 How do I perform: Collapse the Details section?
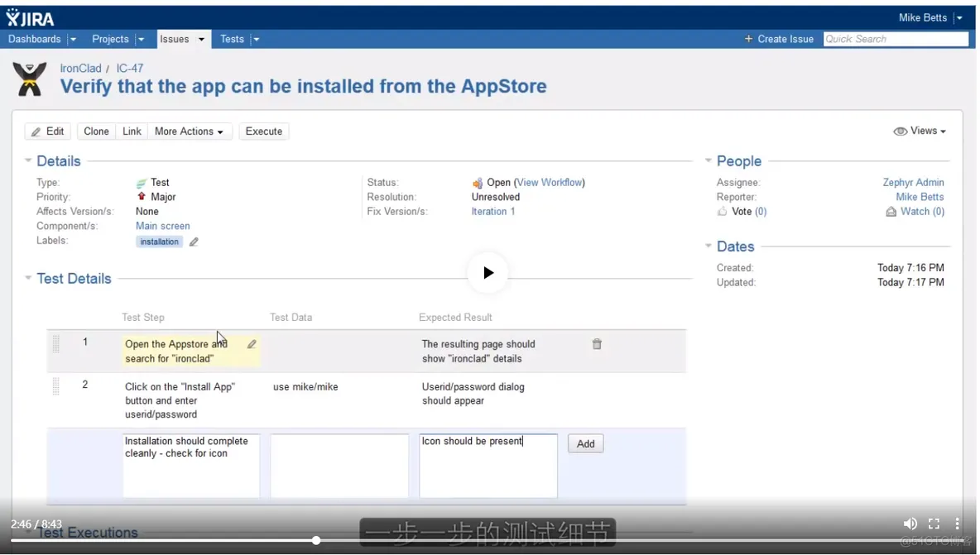pyautogui.click(x=27, y=161)
